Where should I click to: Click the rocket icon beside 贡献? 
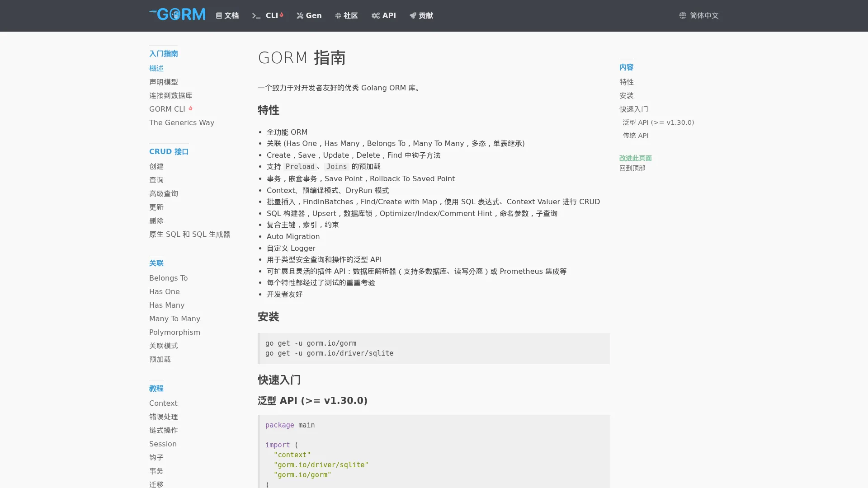point(413,16)
